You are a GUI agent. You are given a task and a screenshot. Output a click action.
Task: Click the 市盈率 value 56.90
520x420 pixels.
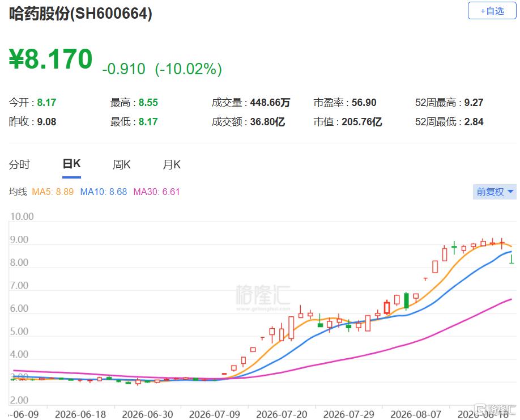pyautogui.click(x=364, y=103)
